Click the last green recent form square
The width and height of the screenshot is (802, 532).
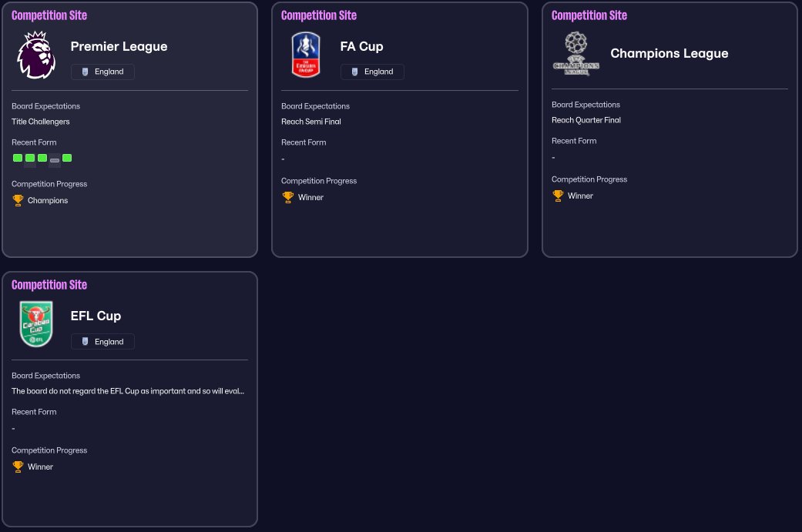(x=67, y=158)
